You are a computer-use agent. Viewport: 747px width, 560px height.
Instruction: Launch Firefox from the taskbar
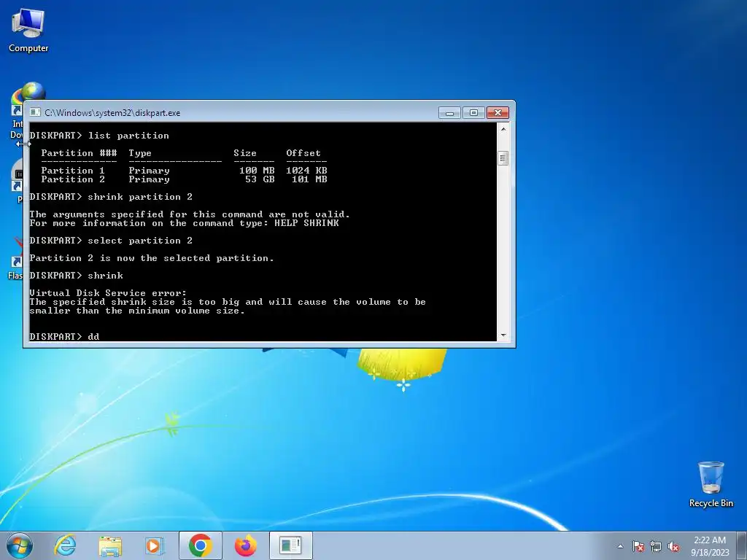point(245,545)
